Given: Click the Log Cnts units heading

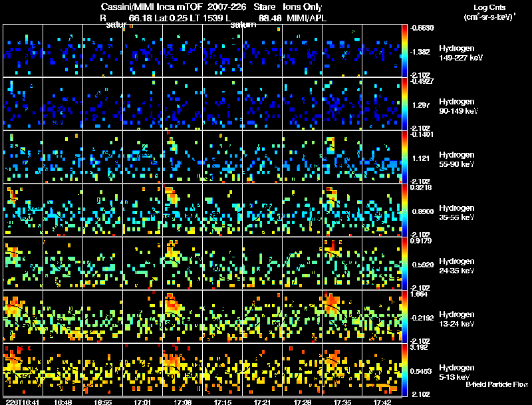Looking at the screenshot, I should pos(489,12).
